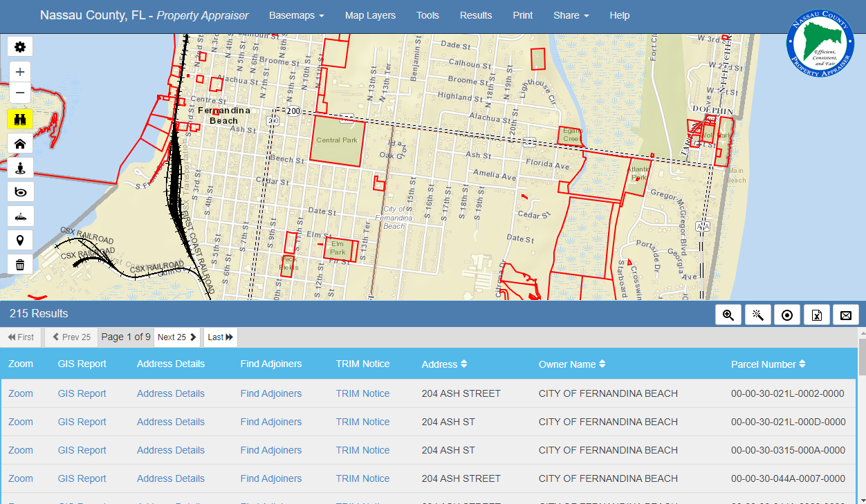Zoom in using the plus control
The height and width of the screenshot is (504, 866).
click(x=19, y=71)
